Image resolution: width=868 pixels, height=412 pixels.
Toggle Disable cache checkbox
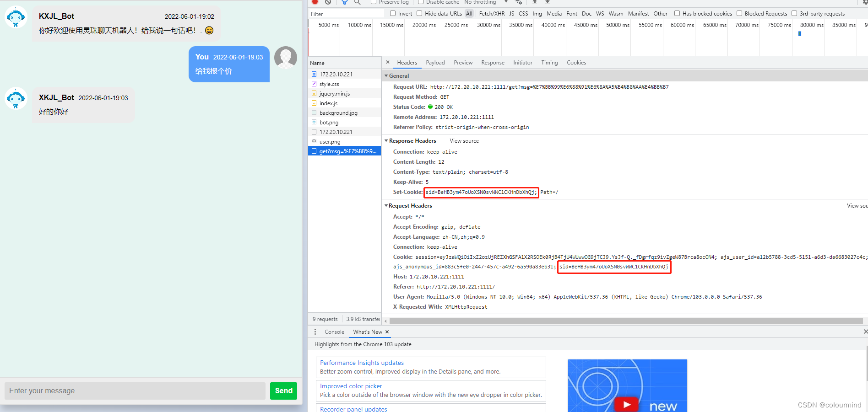click(x=421, y=2)
